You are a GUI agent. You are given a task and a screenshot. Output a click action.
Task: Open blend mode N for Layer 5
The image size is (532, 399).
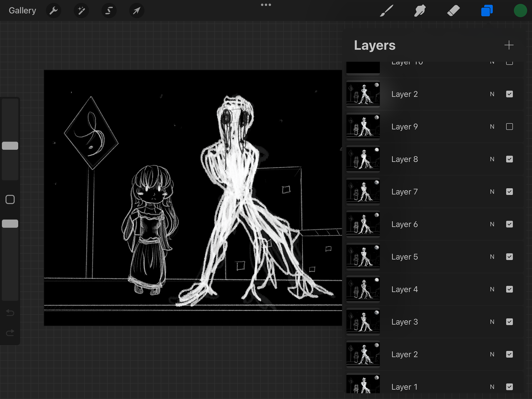492,257
